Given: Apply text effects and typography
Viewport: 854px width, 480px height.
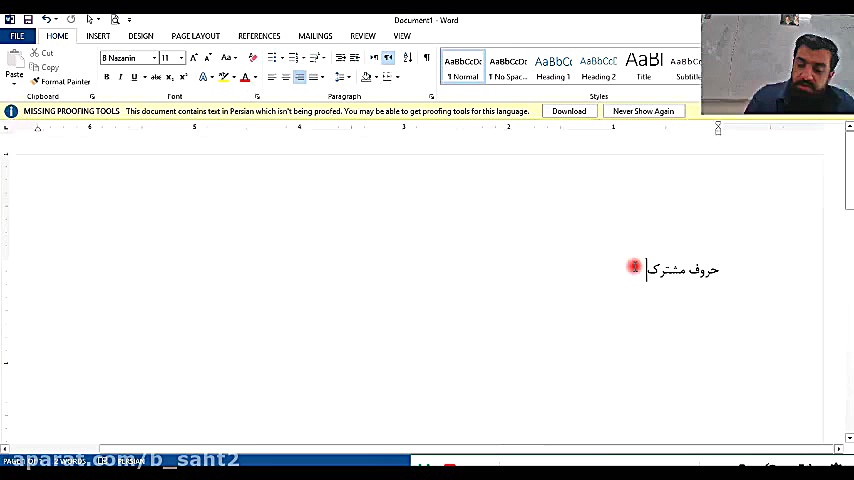Looking at the screenshot, I should pyautogui.click(x=203, y=77).
